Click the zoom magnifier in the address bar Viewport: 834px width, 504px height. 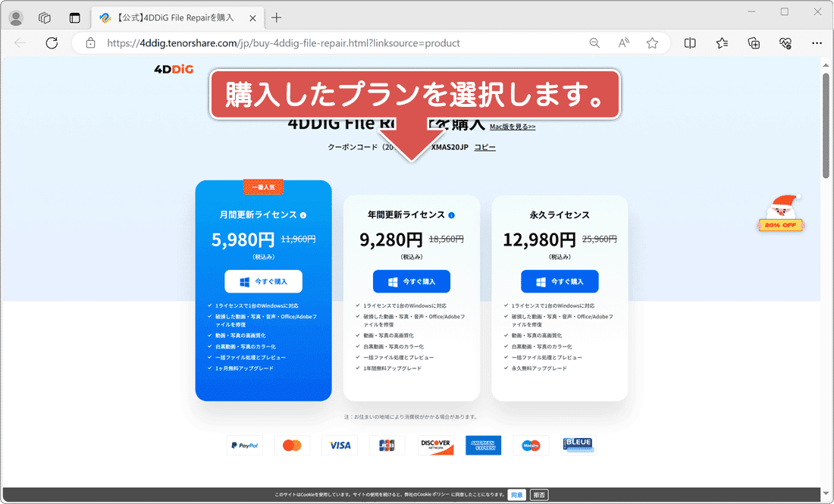click(x=594, y=43)
